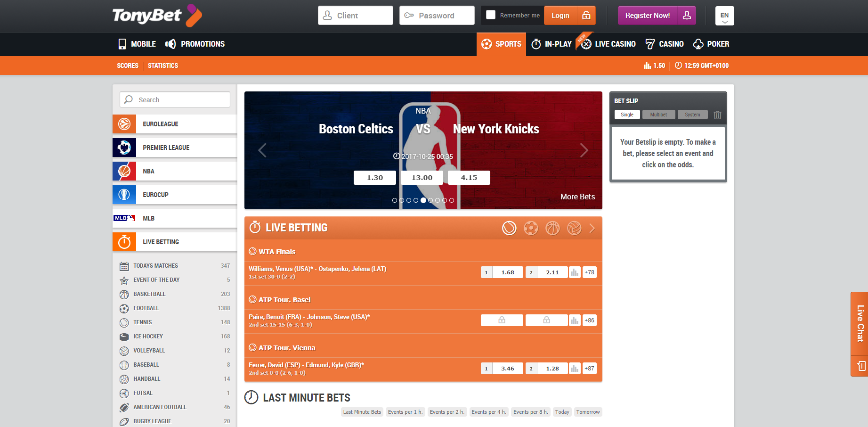Open the EN language dropdown

[724, 16]
